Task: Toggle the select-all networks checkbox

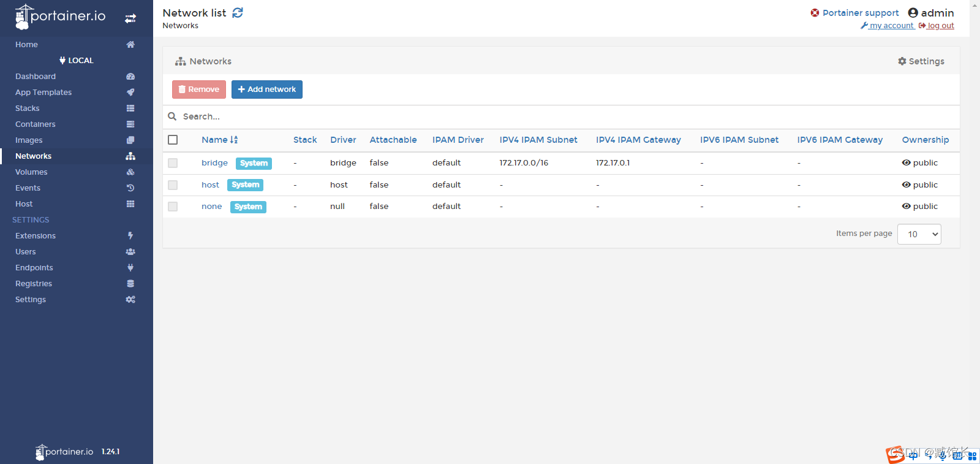Action: (173, 140)
